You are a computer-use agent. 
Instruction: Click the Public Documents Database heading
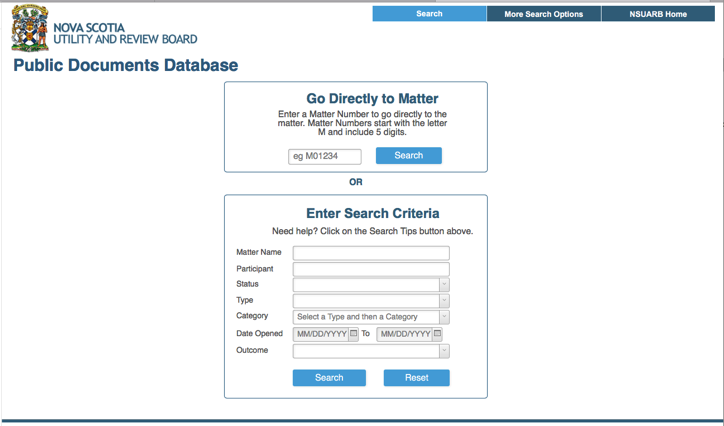[x=126, y=66]
